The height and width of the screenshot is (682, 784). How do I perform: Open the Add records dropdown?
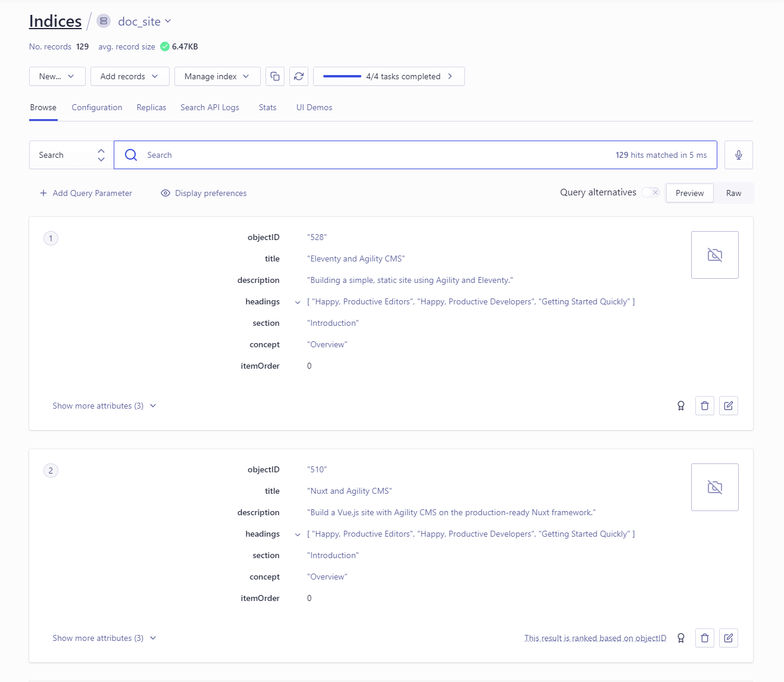130,76
